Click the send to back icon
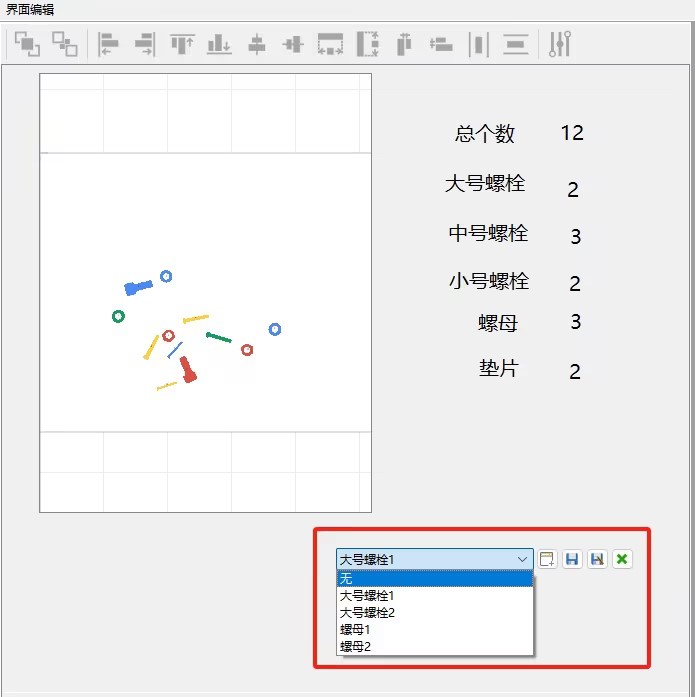Image resolution: width=695 pixels, height=697 pixels. tap(64, 44)
